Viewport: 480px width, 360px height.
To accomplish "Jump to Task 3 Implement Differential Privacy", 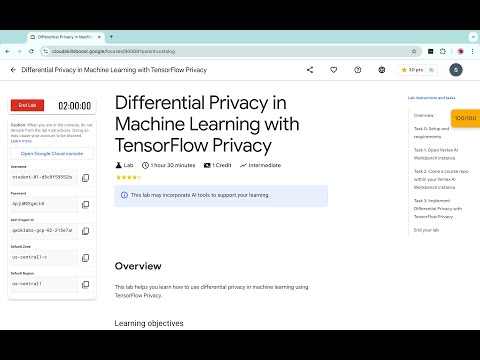I will [x=438, y=209].
